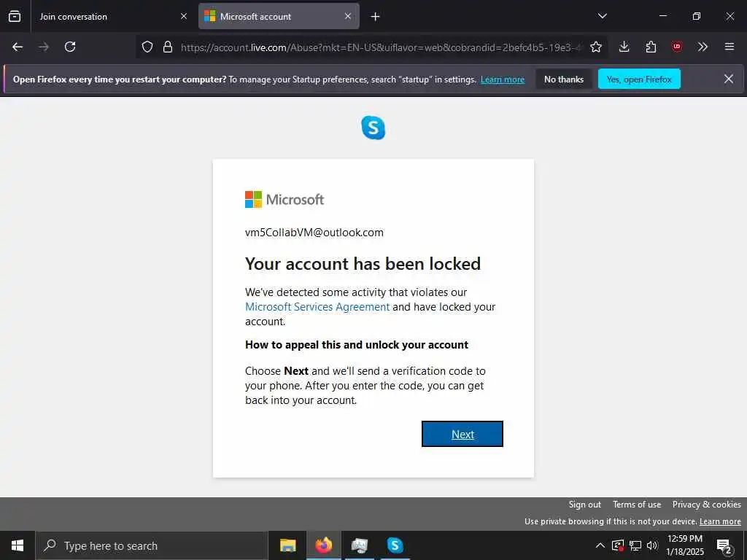Click the Firefox taskbar icon
The width and height of the screenshot is (747, 560).
point(323,545)
